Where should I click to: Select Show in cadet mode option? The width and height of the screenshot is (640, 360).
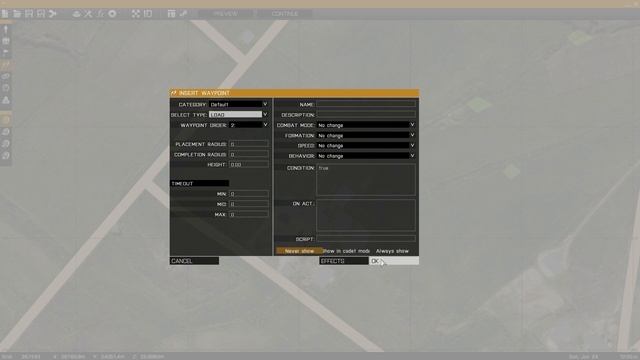point(346,251)
